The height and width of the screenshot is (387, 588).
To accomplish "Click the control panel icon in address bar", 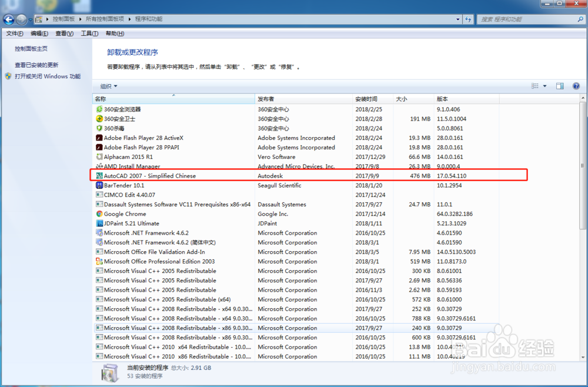I will point(38,19).
